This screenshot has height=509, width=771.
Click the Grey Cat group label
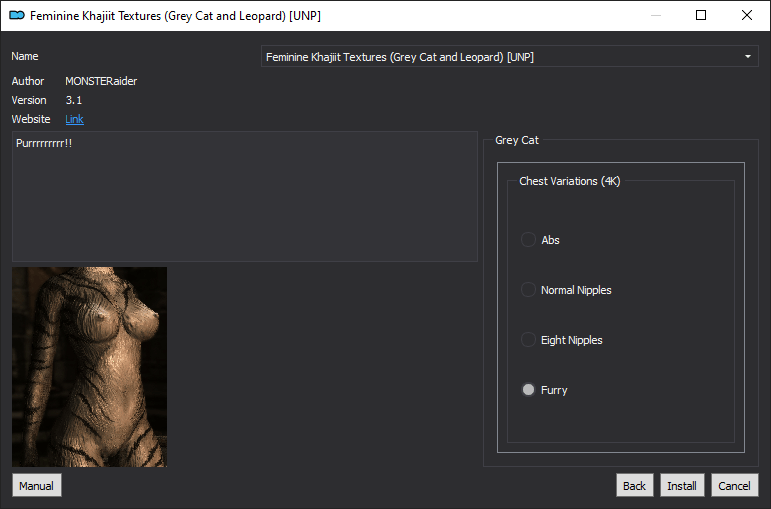[517, 140]
